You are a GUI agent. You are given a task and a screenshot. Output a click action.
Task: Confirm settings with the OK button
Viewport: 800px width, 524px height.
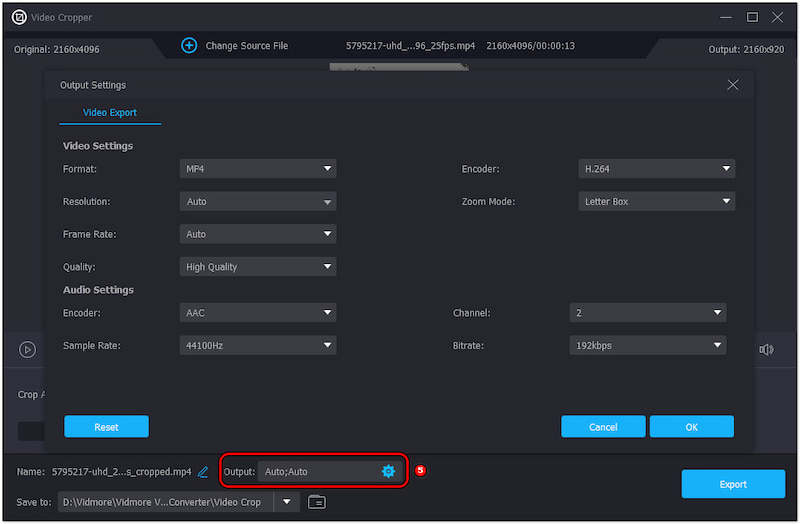point(691,427)
